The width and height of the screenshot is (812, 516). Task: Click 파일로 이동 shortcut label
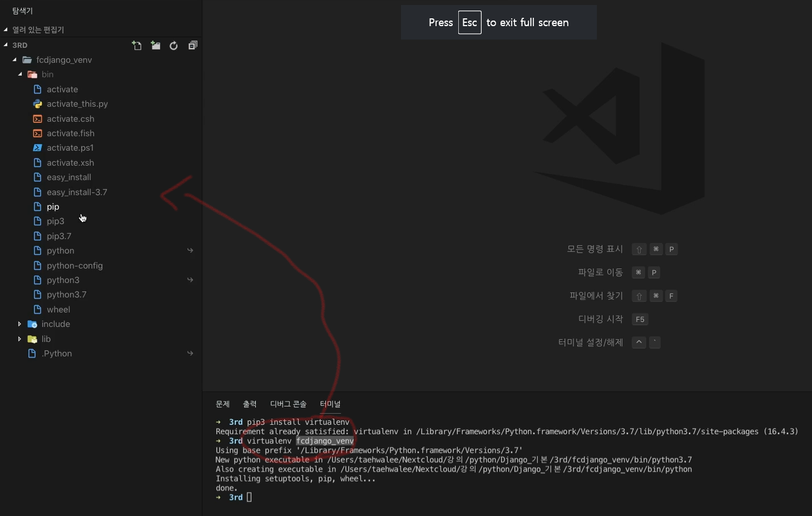[x=601, y=272]
